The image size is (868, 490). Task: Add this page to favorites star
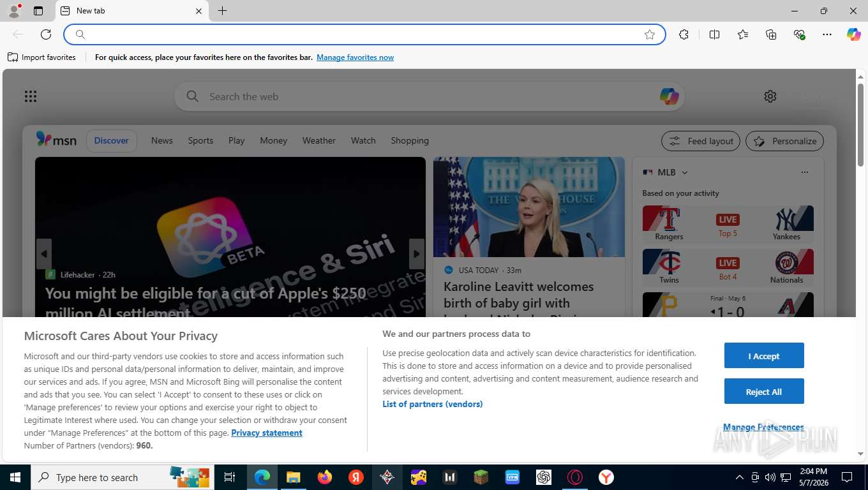point(650,34)
